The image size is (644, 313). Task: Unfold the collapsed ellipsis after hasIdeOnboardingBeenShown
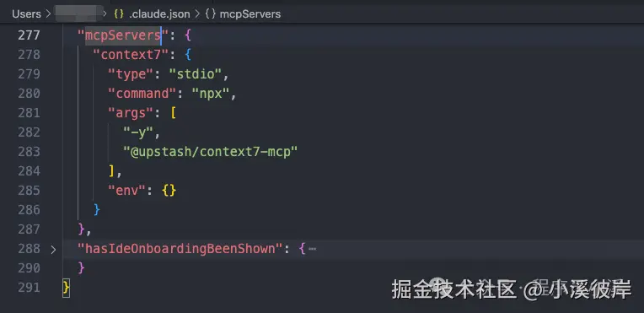[312, 249]
